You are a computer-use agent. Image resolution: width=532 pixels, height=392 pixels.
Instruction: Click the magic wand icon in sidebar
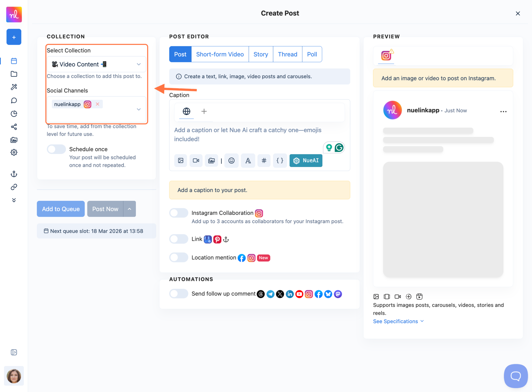tap(14, 87)
